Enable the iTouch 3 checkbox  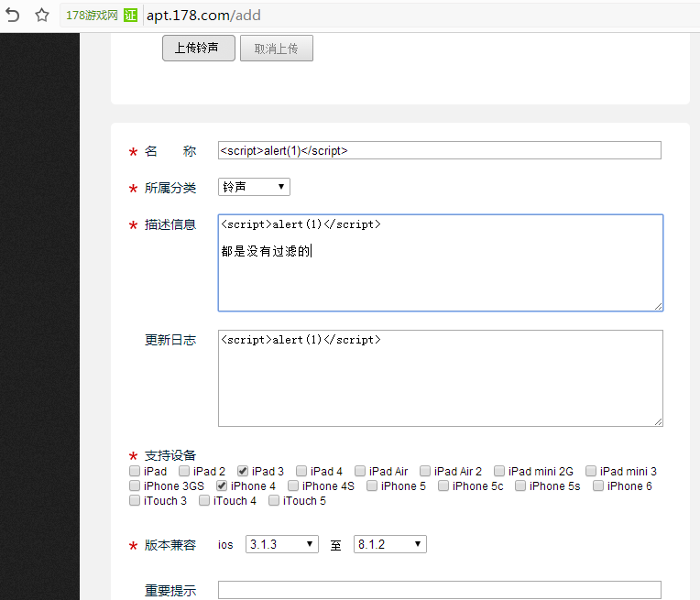pyautogui.click(x=135, y=500)
